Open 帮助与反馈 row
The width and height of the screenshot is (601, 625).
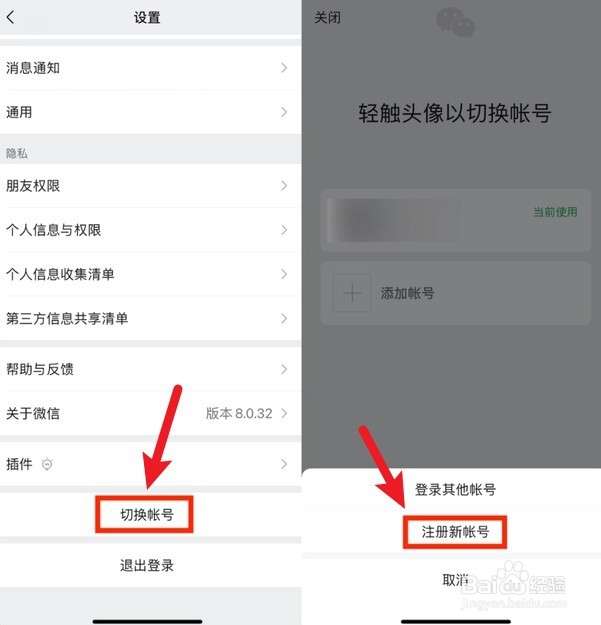click(150, 369)
